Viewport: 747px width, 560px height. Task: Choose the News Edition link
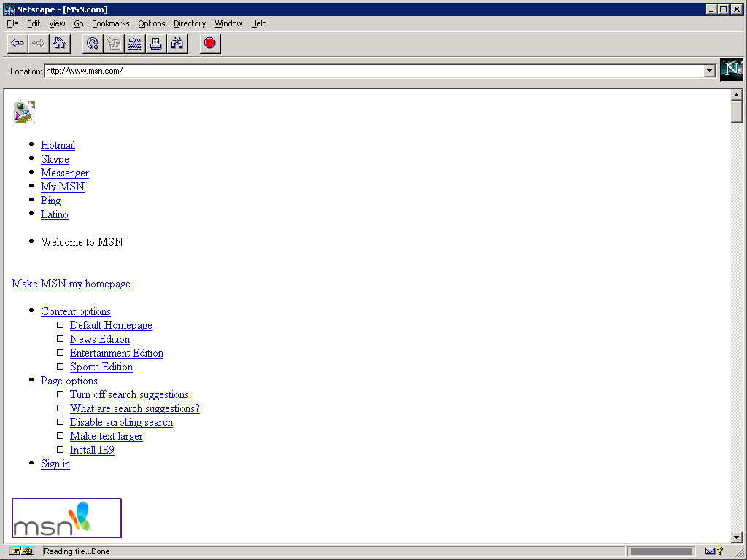[100, 339]
